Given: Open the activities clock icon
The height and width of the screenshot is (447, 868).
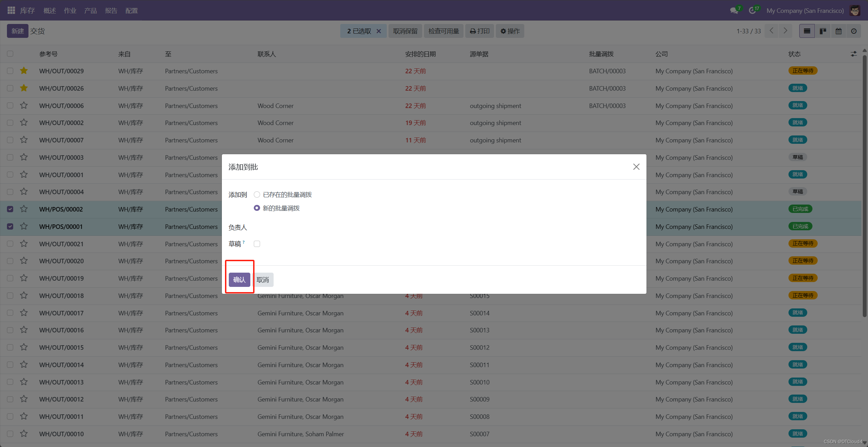Looking at the screenshot, I should click(752, 10).
